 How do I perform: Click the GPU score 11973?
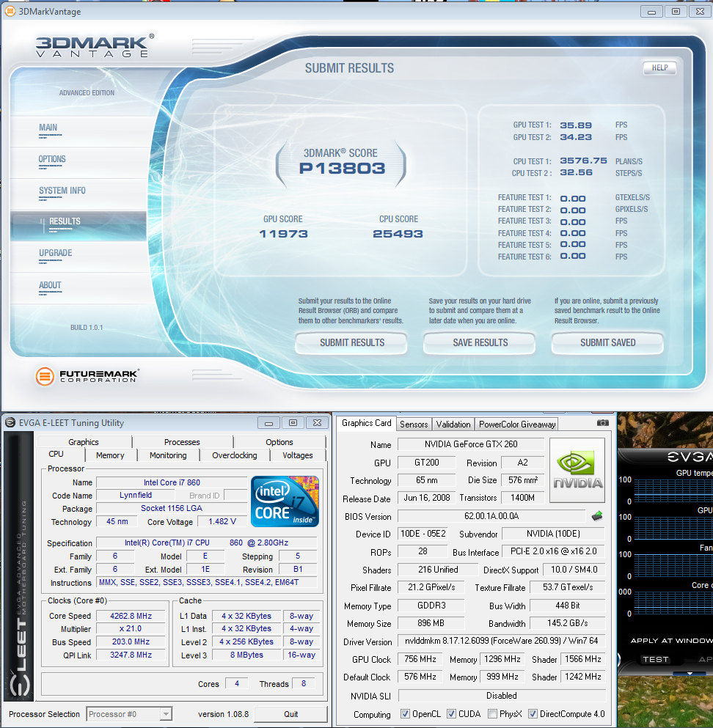tap(283, 234)
